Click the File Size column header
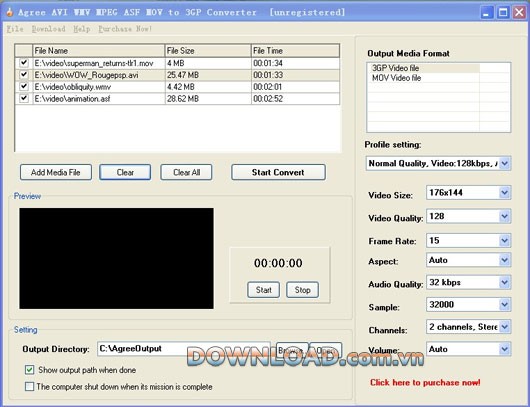 208,51
